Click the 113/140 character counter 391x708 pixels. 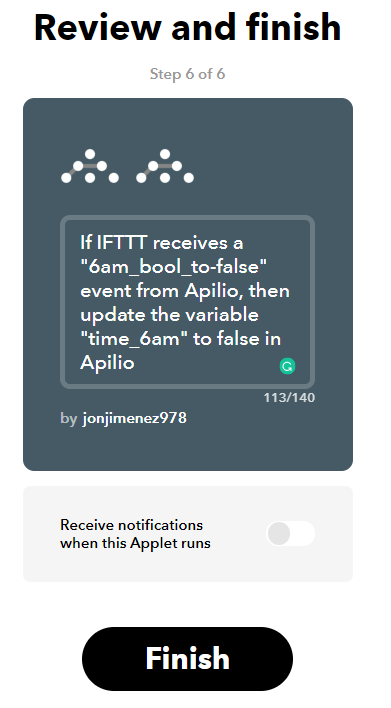[289, 398]
